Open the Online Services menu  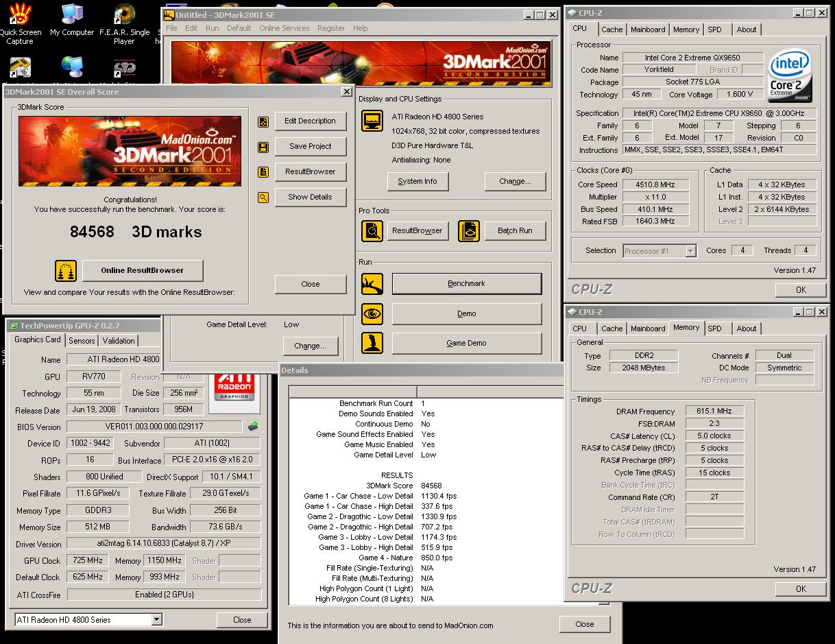(284, 28)
